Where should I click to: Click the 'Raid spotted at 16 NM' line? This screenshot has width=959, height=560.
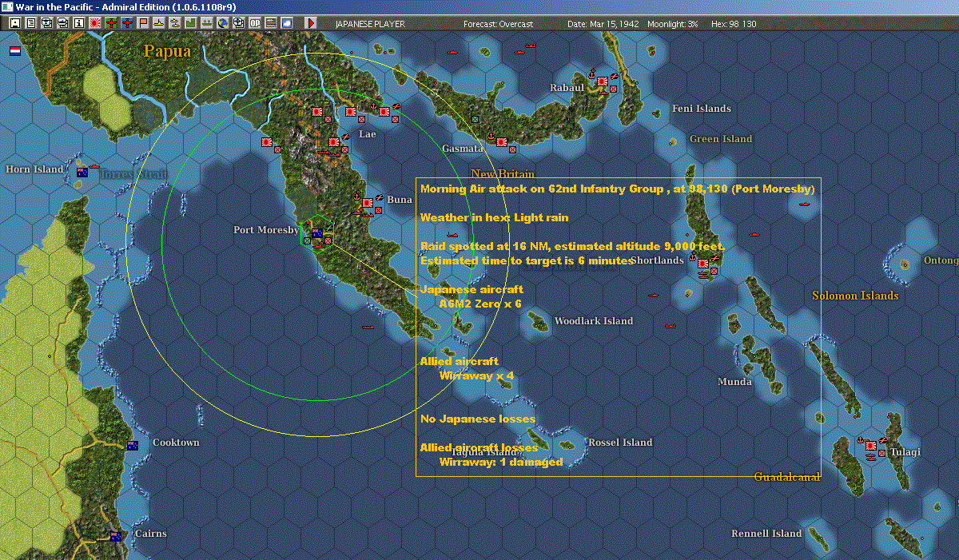[x=572, y=247]
